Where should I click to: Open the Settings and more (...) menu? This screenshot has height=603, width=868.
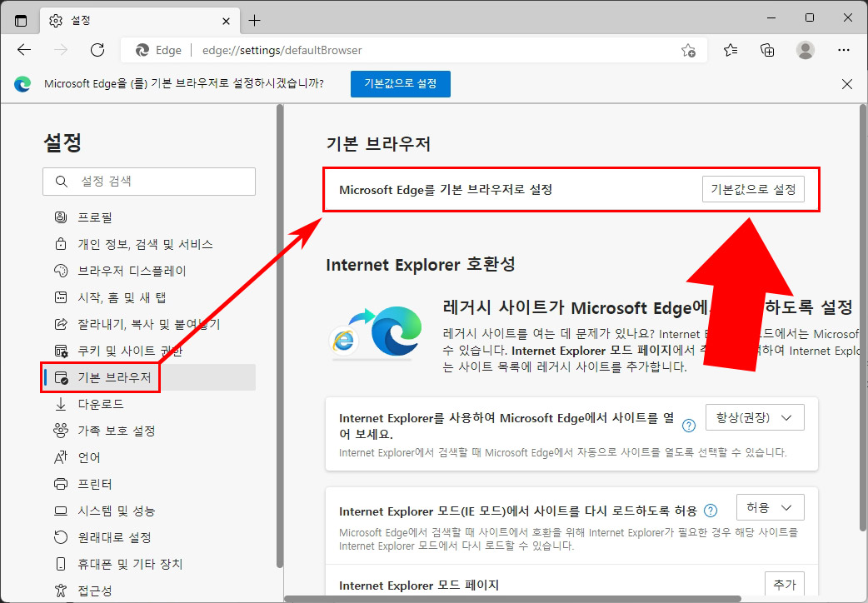point(844,50)
